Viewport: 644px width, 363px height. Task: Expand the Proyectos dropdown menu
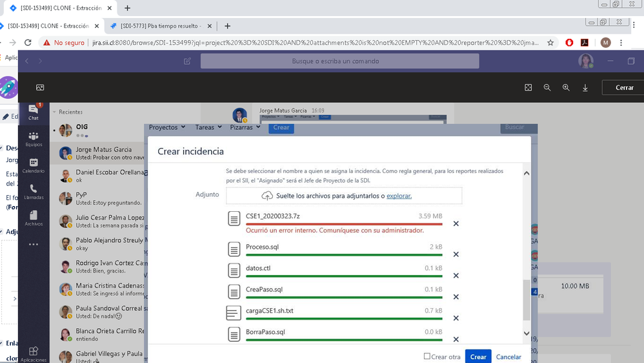click(x=166, y=127)
